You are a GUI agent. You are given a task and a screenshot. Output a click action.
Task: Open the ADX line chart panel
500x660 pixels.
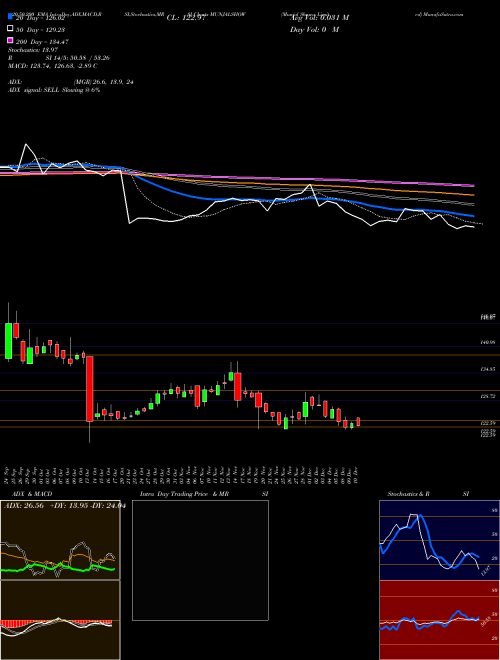pyautogui.click(x=60, y=540)
